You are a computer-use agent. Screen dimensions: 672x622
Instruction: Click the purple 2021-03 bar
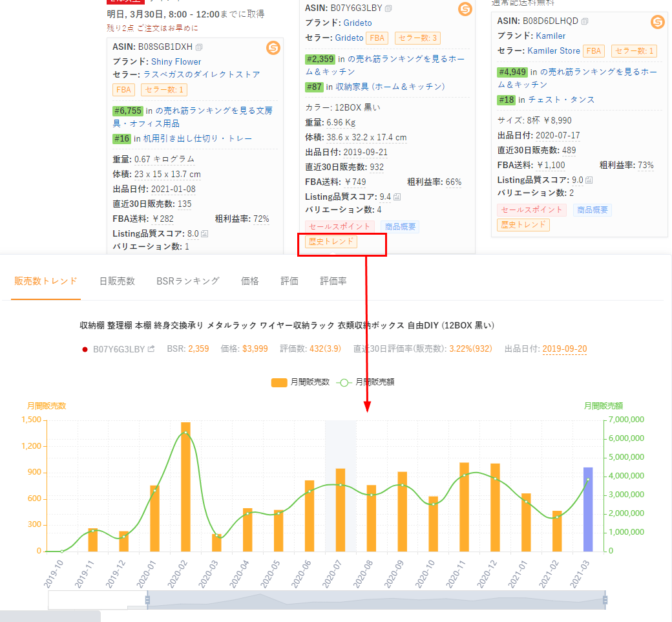(588, 509)
